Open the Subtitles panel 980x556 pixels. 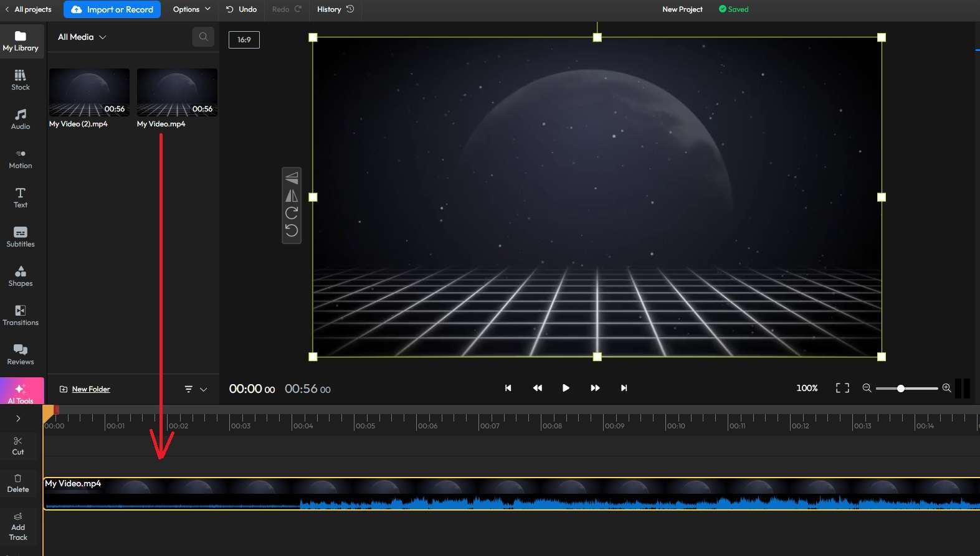(x=21, y=237)
